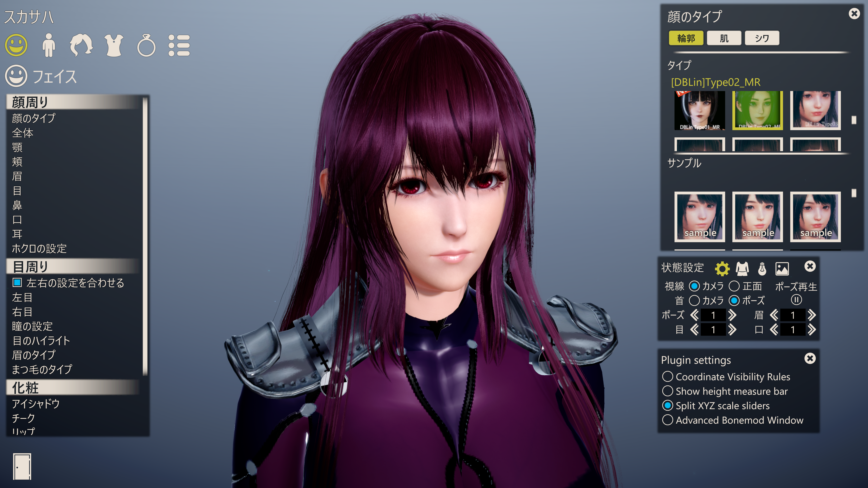The image size is (868, 488).
Task: Switch to the 肌 tab
Action: 724,38
